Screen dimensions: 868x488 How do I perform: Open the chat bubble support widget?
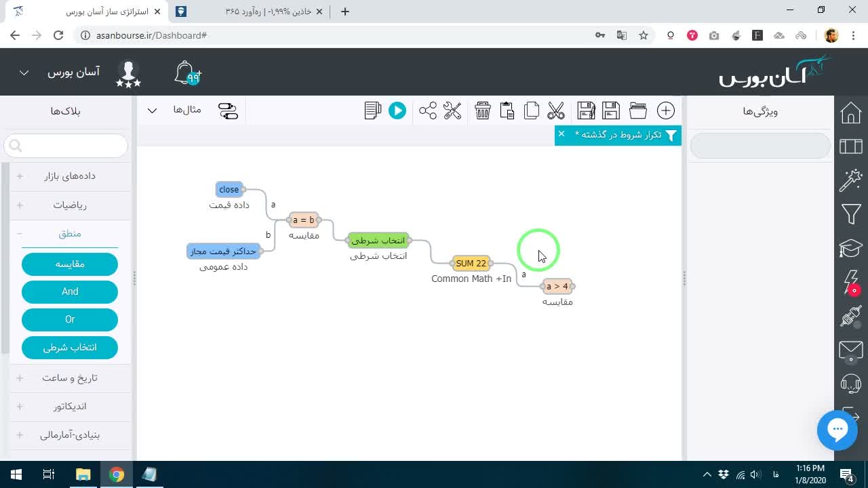[837, 430]
